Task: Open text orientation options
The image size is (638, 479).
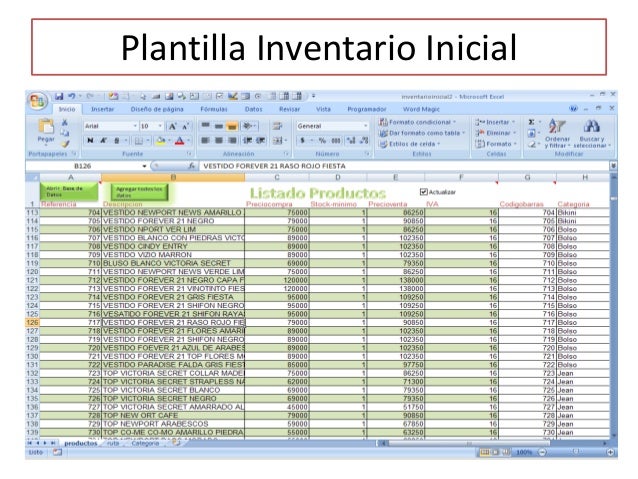Action: (248, 126)
